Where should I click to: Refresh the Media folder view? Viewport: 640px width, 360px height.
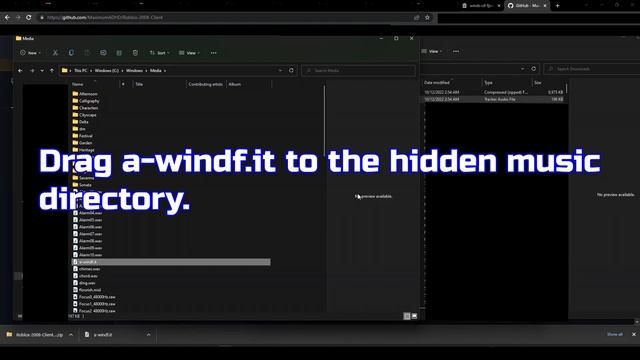291,71
